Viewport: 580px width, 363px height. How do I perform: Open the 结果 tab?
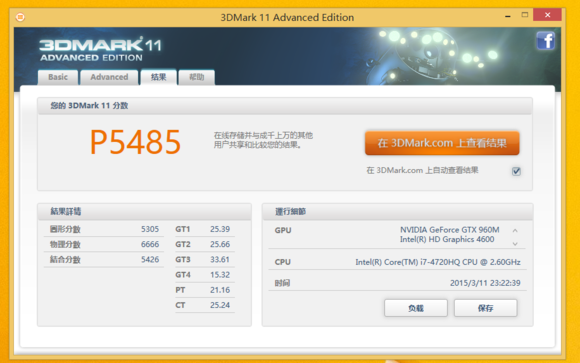pyautogui.click(x=158, y=77)
